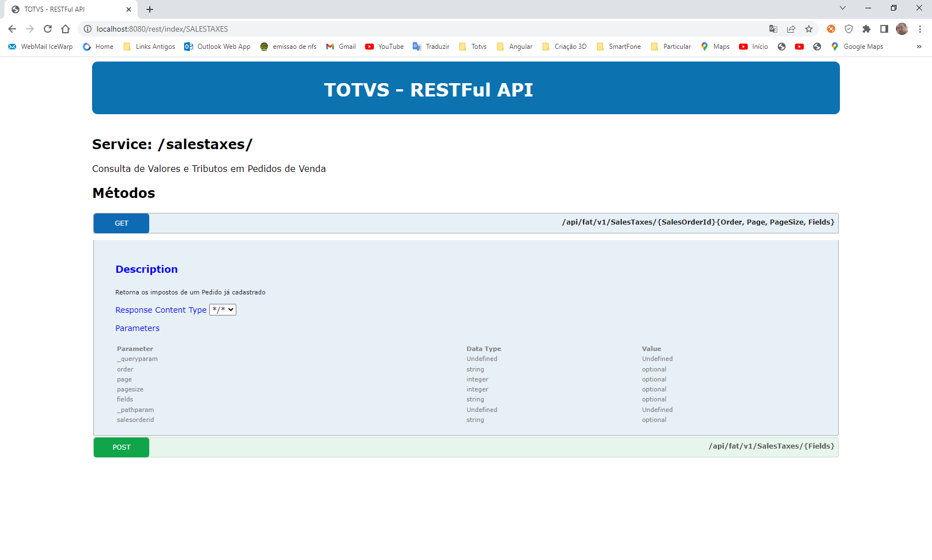
Task: Open the YouTube bookmark
Action: pyautogui.click(x=384, y=47)
